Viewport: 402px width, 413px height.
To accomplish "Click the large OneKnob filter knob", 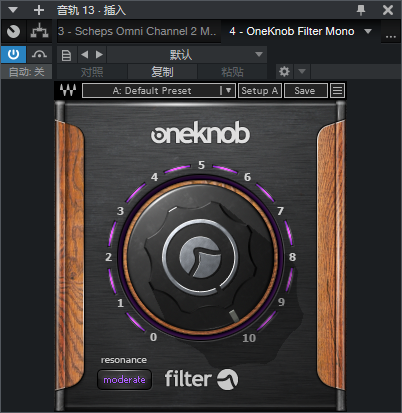I will 200,257.
